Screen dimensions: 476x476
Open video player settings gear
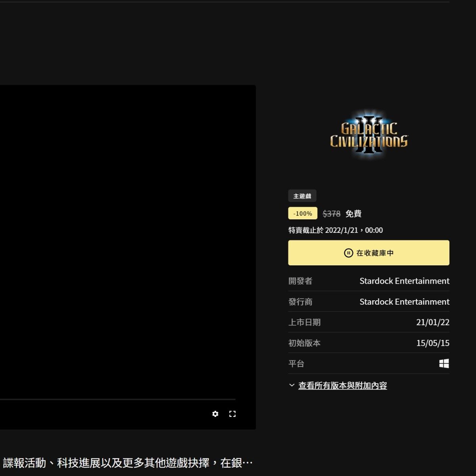click(x=215, y=414)
